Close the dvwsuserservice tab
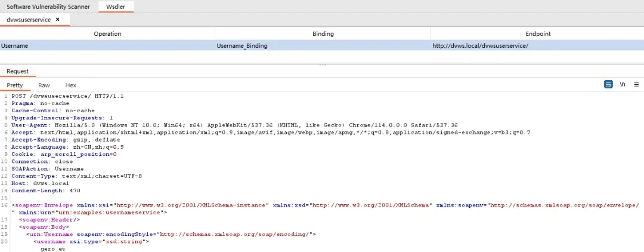Viewport: 644px width, 252px height. pyautogui.click(x=57, y=19)
